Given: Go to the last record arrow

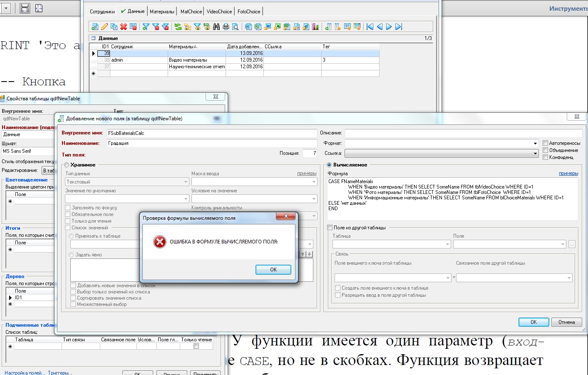Looking at the screenshot, I should 399,27.
